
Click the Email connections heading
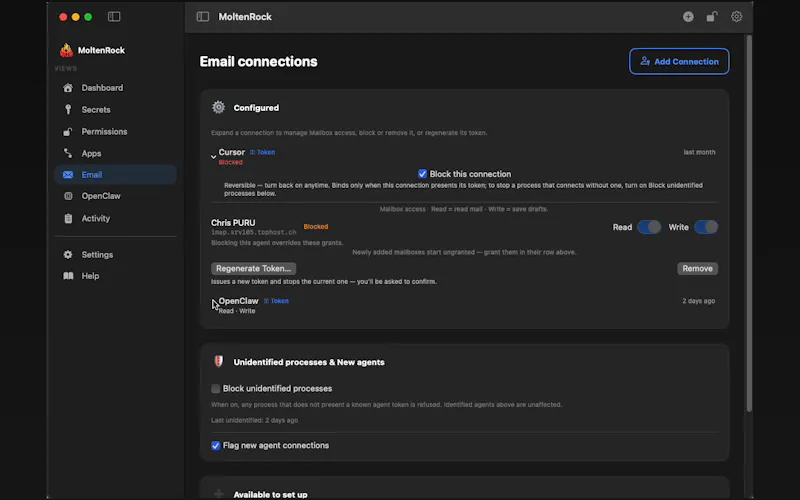pyautogui.click(x=259, y=62)
